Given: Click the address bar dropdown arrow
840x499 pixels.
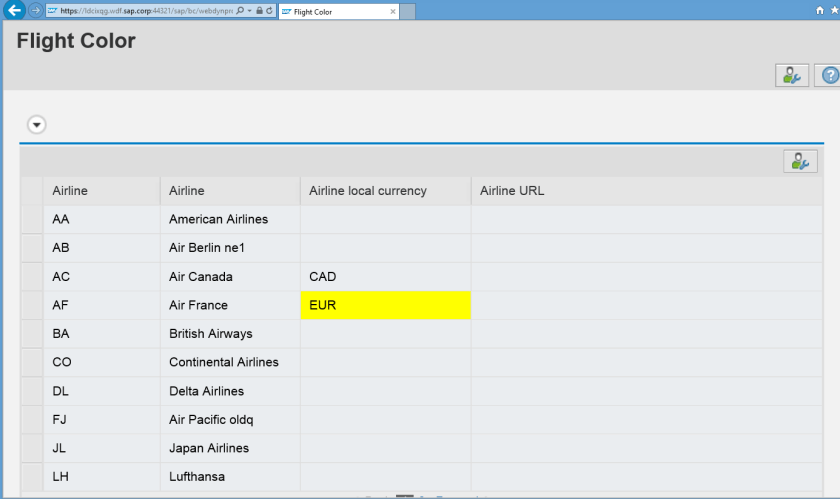Looking at the screenshot, I should (x=250, y=11).
